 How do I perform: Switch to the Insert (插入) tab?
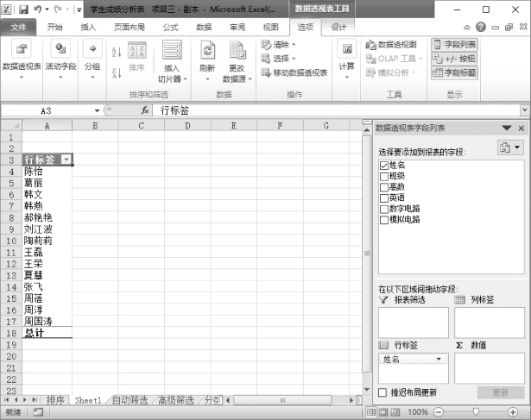coord(88,27)
